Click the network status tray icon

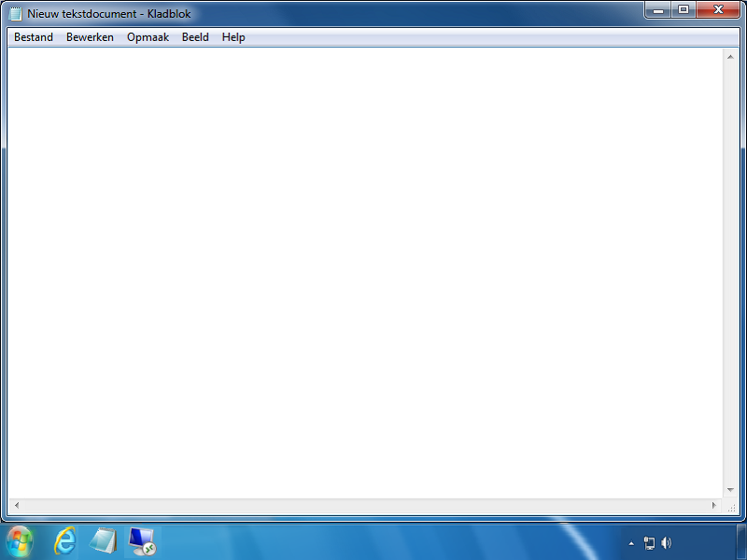pyautogui.click(x=649, y=543)
